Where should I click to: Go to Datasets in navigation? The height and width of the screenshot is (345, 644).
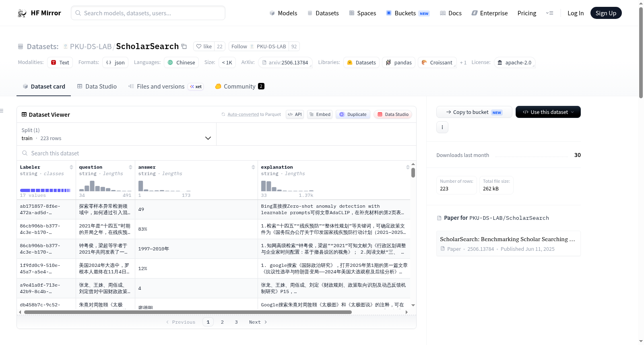(323, 13)
